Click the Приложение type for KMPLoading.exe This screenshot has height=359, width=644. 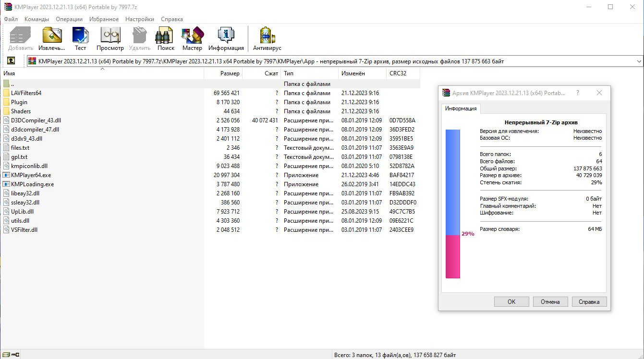[x=301, y=184]
